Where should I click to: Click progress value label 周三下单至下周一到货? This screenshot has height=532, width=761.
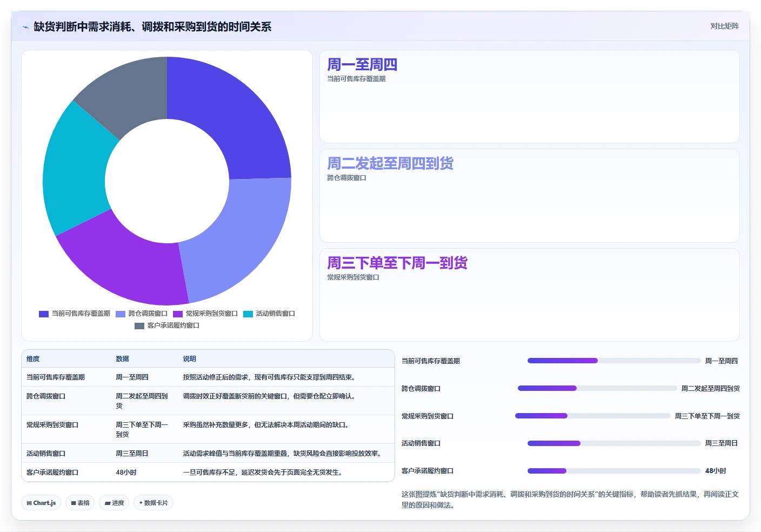707,416
